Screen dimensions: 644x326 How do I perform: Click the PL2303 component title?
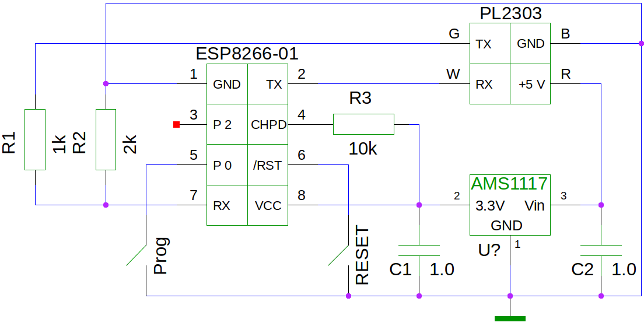[x=510, y=13]
